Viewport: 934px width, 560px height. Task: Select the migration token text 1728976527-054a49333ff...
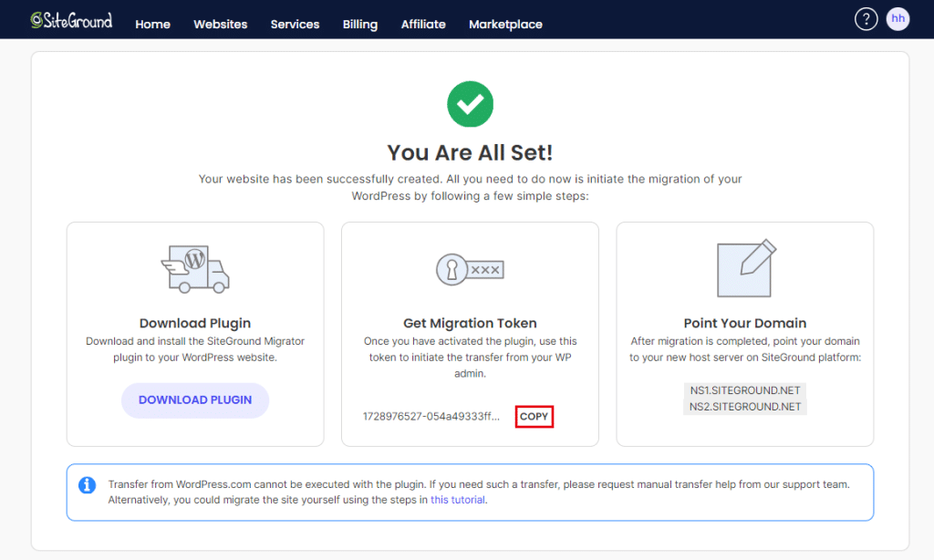tap(431, 417)
